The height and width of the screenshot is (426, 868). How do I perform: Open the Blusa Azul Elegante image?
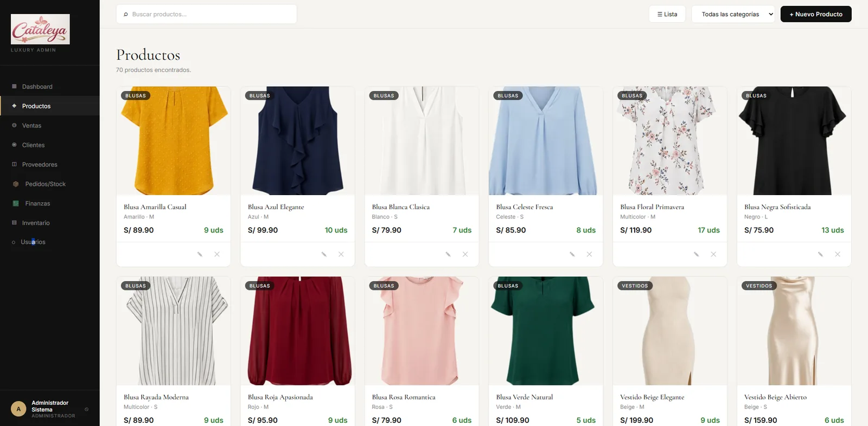point(298,141)
